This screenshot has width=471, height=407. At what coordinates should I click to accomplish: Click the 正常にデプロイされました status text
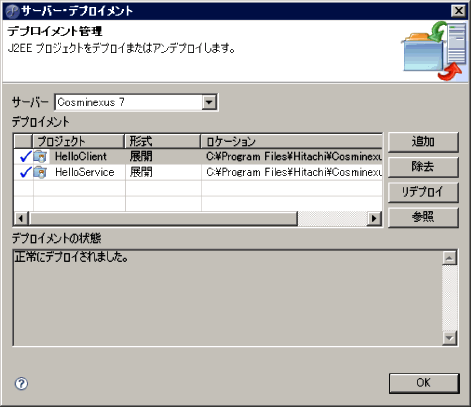coord(71,257)
